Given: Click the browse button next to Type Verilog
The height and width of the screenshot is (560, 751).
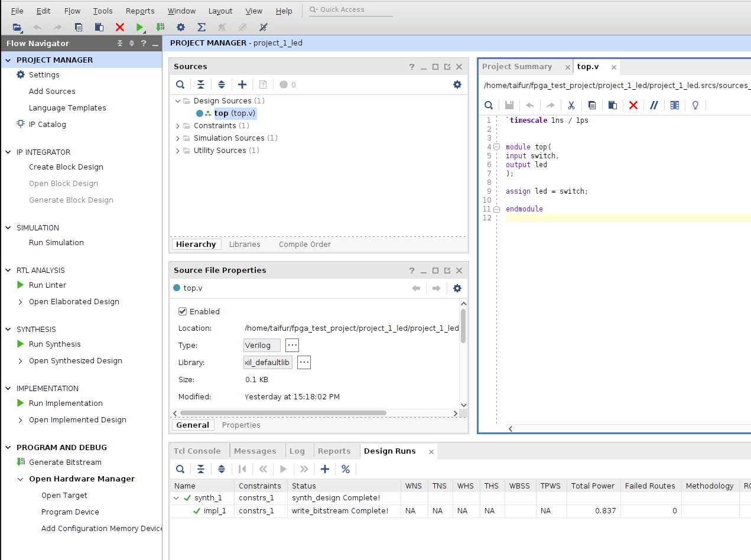Looking at the screenshot, I should [292, 345].
